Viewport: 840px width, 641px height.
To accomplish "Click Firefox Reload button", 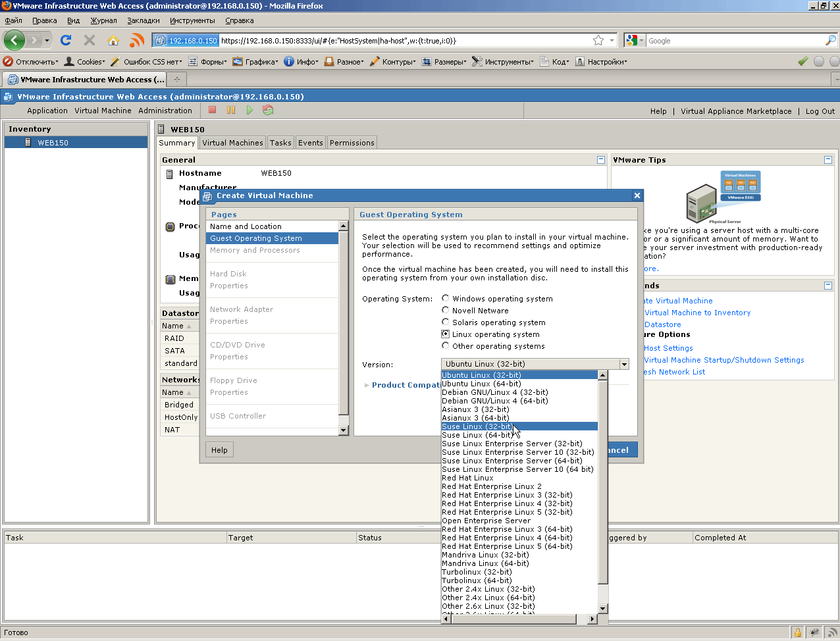I will pyautogui.click(x=66, y=40).
